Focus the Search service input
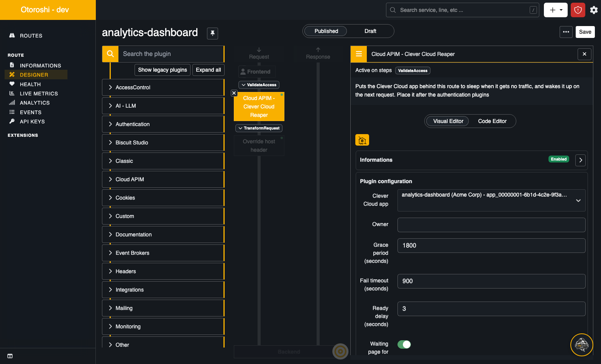The image size is (601, 364). pos(462,10)
